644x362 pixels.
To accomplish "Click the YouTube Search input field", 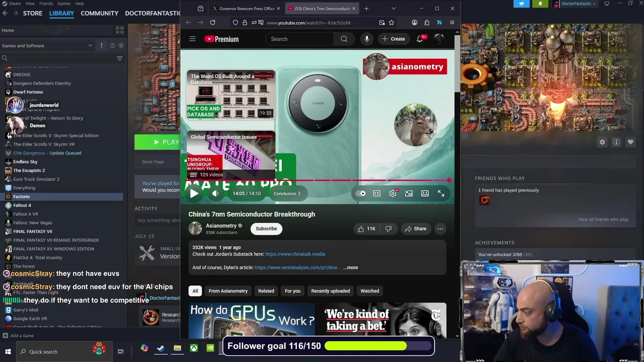I will [300, 39].
